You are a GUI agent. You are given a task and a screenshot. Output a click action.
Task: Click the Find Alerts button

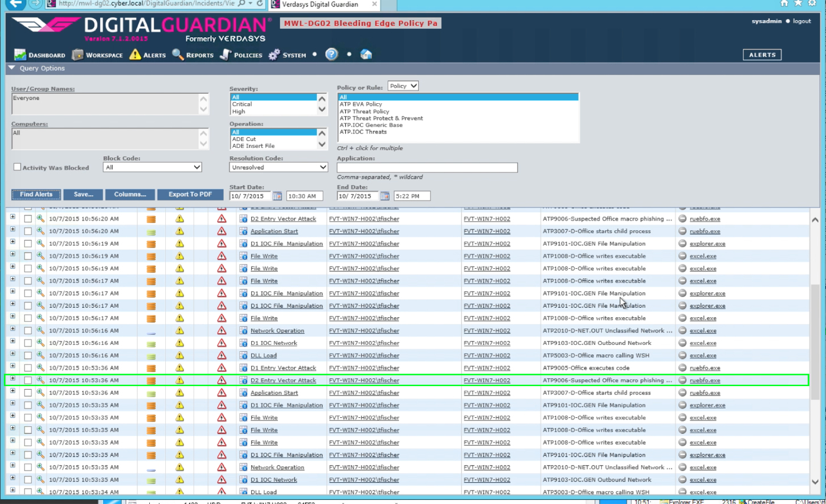coord(36,195)
